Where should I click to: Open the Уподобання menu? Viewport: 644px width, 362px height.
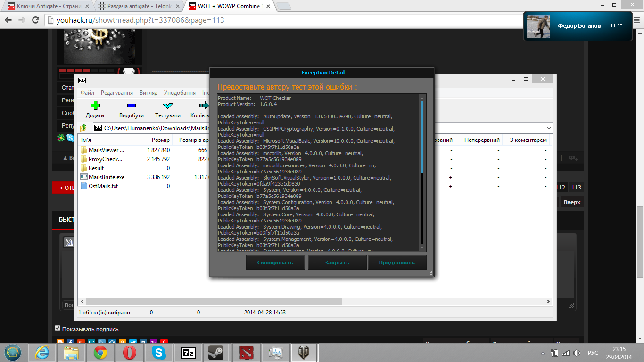[x=180, y=93]
